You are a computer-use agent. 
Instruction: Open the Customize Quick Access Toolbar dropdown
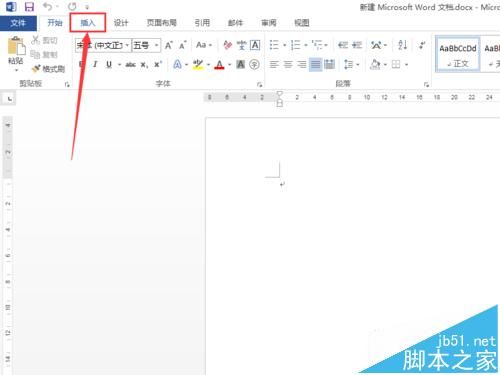coord(87,7)
